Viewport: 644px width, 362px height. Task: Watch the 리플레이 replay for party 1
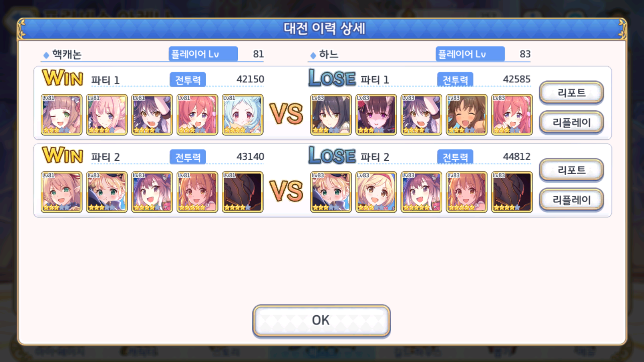click(571, 122)
